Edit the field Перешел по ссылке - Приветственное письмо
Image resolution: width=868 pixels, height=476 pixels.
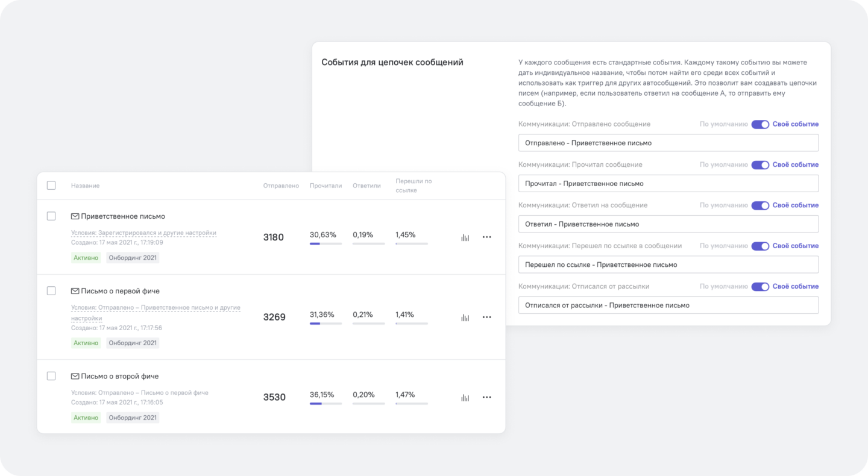(668, 265)
